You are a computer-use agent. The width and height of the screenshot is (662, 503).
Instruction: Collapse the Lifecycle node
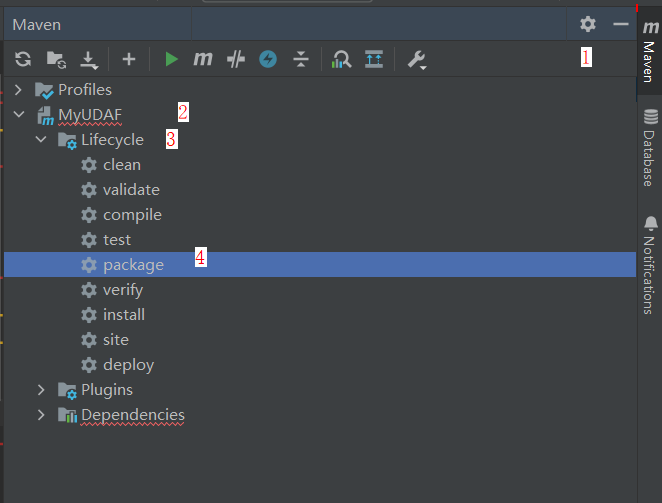pyautogui.click(x=41, y=139)
